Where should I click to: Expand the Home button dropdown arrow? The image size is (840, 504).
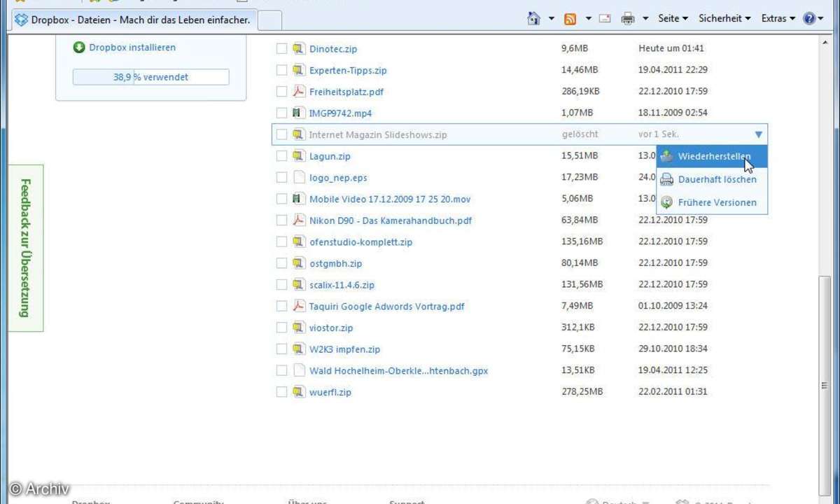point(552,19)
